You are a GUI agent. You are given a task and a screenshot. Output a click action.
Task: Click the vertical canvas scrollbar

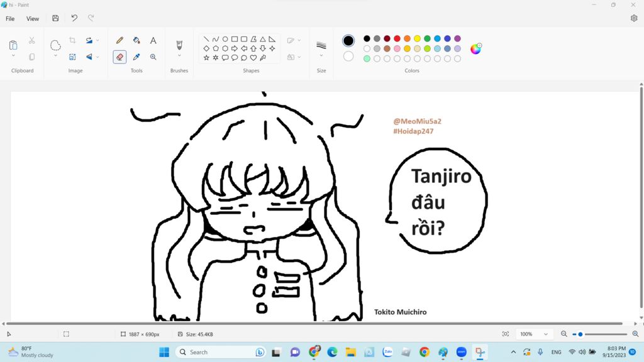pos(641,197)
